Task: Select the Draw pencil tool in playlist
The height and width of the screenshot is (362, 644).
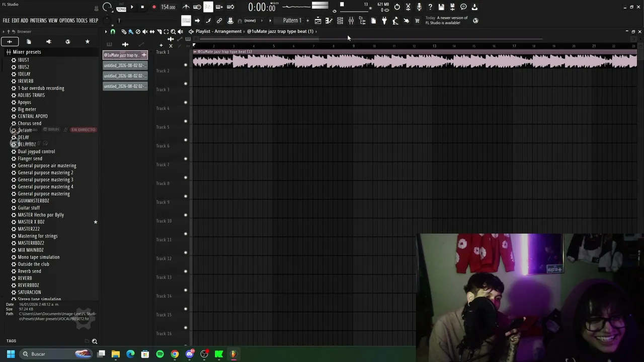Action: 124,32
